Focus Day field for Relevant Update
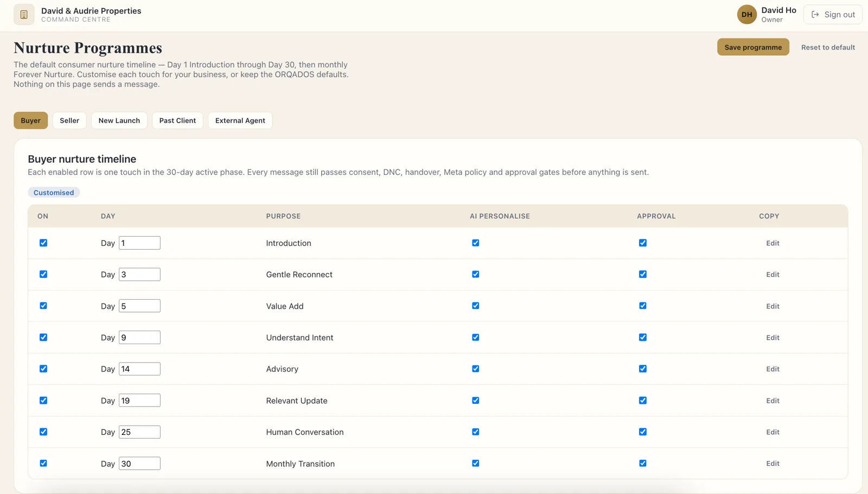The width and height of the screenshot is (868, 494). coord(139,400)
